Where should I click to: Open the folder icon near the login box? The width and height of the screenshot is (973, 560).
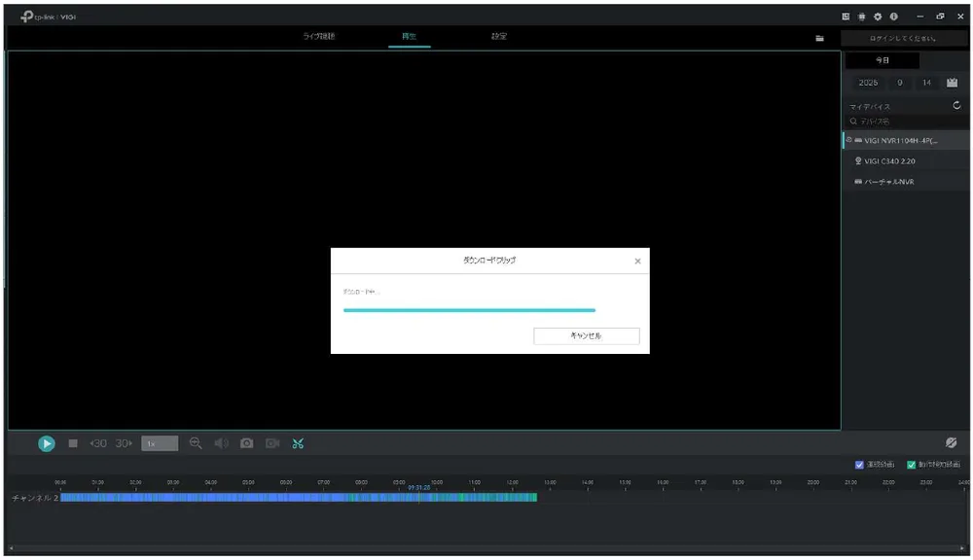819,39
